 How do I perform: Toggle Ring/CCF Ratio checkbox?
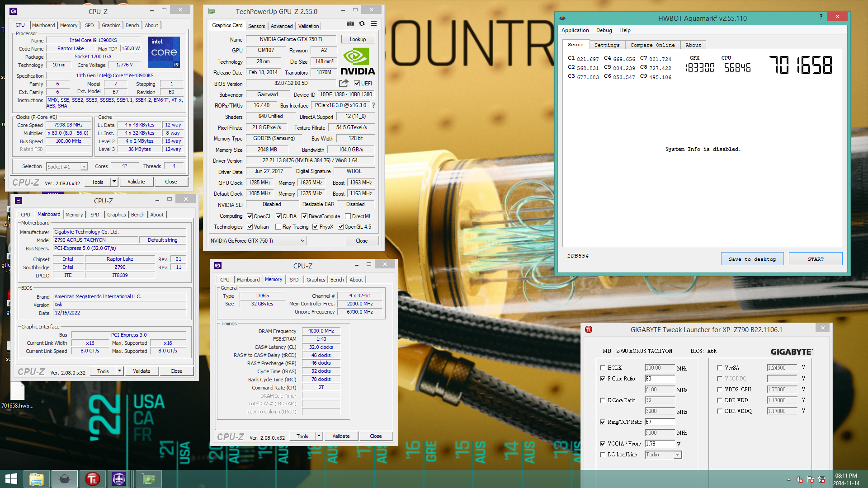pyautogui.click(x=603, y=422)
